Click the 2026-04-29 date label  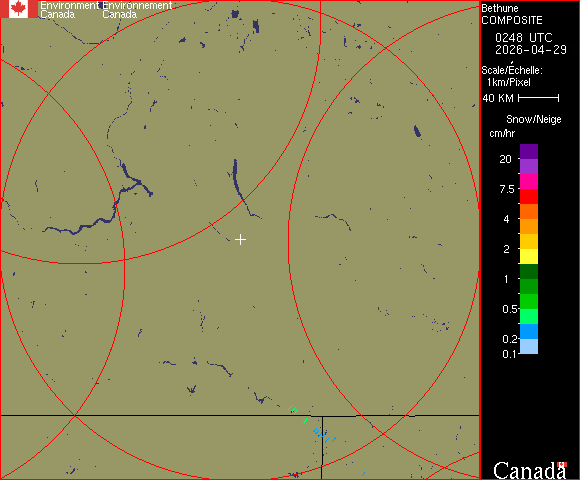tap(531, 50)
